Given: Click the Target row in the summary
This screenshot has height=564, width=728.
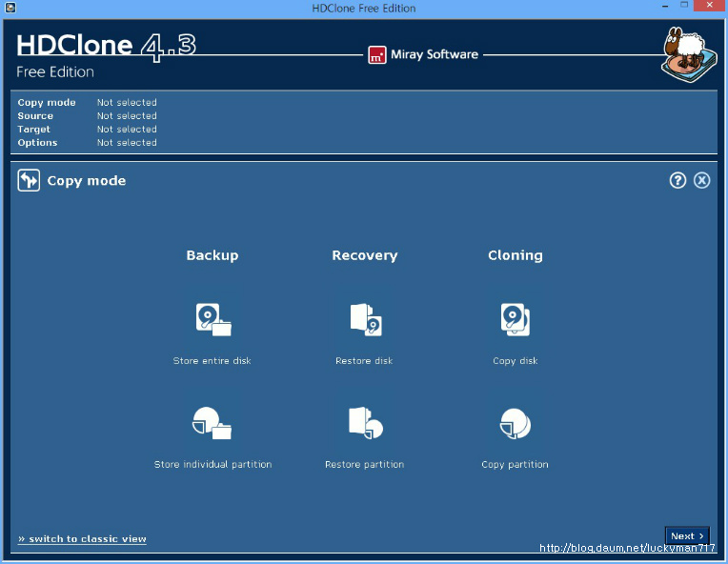Looking at the screenshot, I should point(88,130).
